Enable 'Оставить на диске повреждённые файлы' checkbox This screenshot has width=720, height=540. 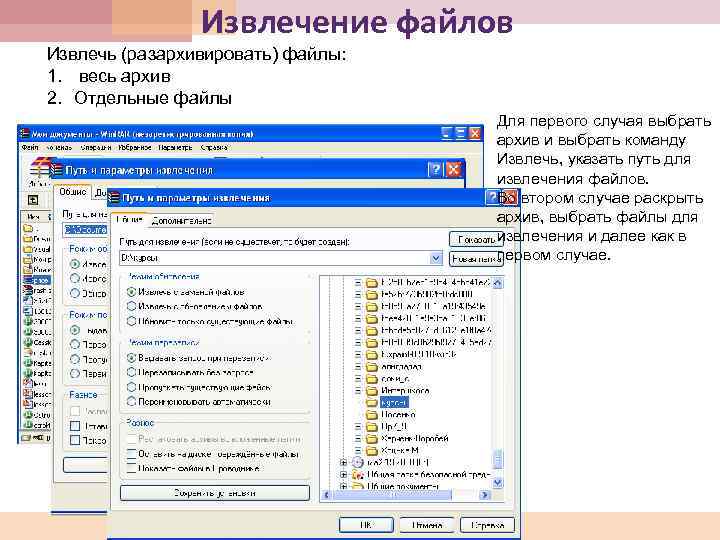(x=132, y=454)
